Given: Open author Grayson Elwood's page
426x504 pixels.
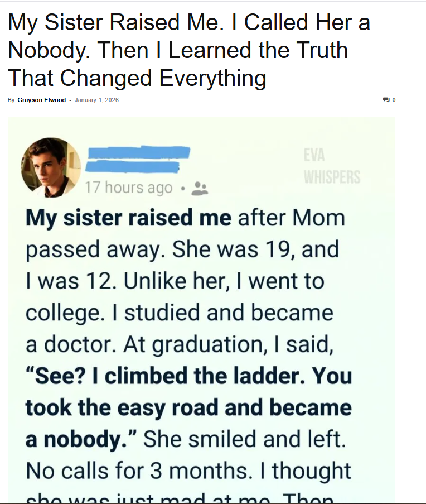Looking at the screenshot, I should [41, 100].
